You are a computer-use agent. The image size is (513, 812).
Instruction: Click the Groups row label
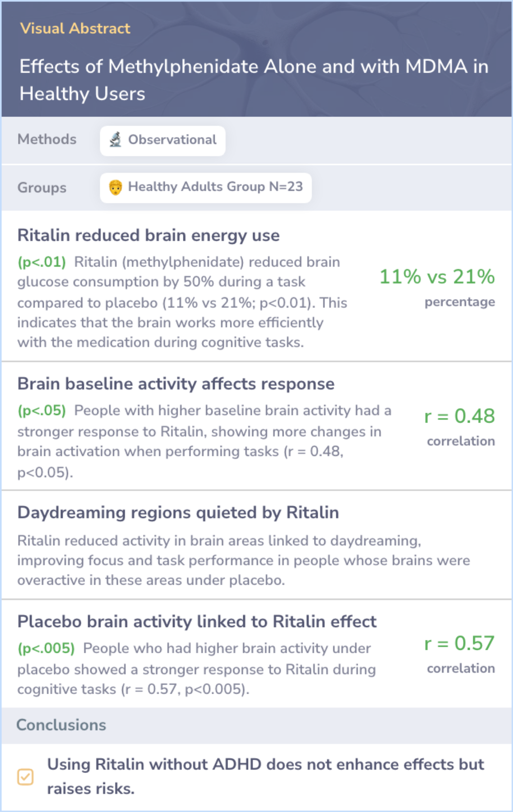tap(42, 188)
